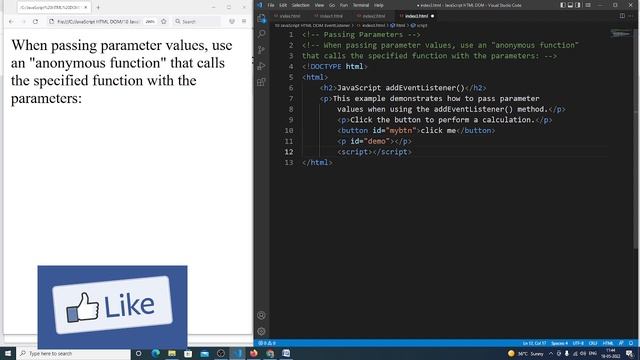Click the UTF-8 encoding indicator
Screen dimensions: 640x360
point(578,343)
